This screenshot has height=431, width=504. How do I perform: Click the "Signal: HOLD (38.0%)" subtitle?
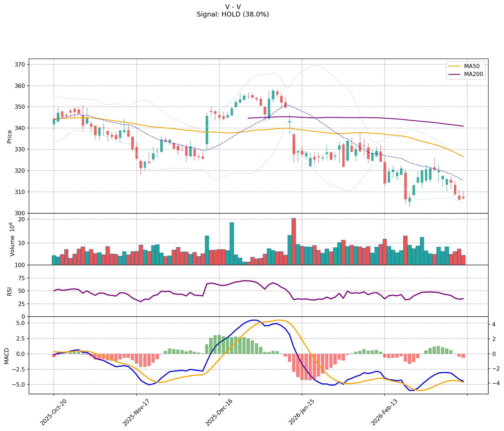pos(233,14)
